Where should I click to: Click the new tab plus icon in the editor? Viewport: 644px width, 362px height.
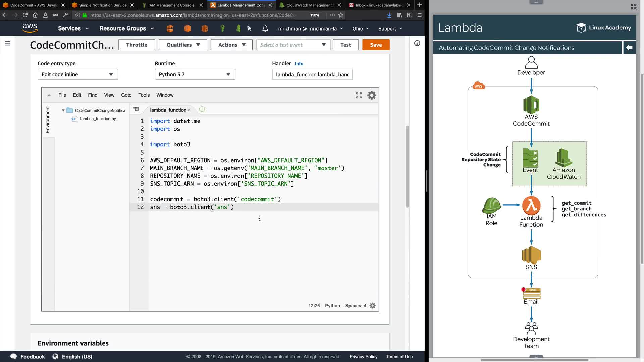[x=202, y=109]
